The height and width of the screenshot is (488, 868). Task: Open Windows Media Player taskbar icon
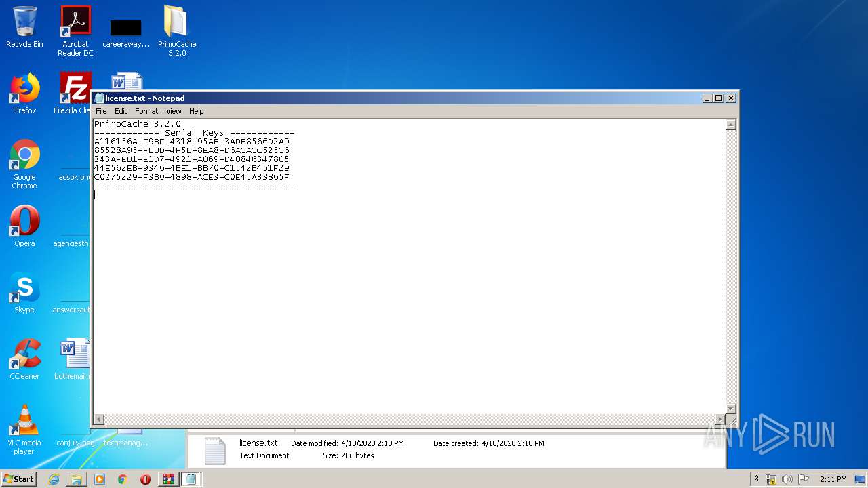[x=100, y=479]
